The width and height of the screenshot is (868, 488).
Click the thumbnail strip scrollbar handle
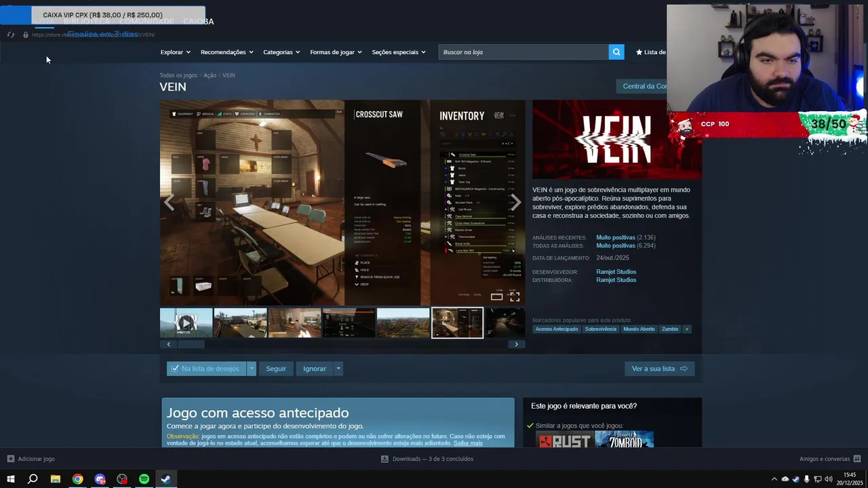pos(191,344)
